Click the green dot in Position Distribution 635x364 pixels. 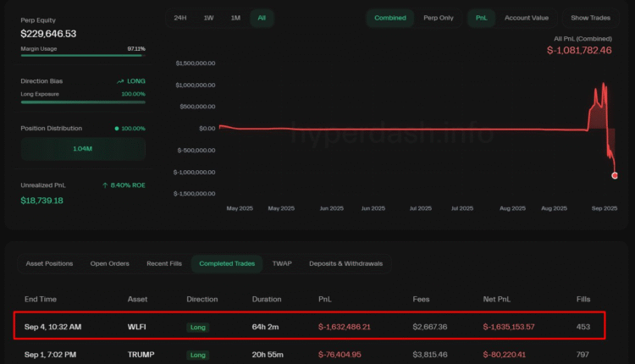click(117, 129)
